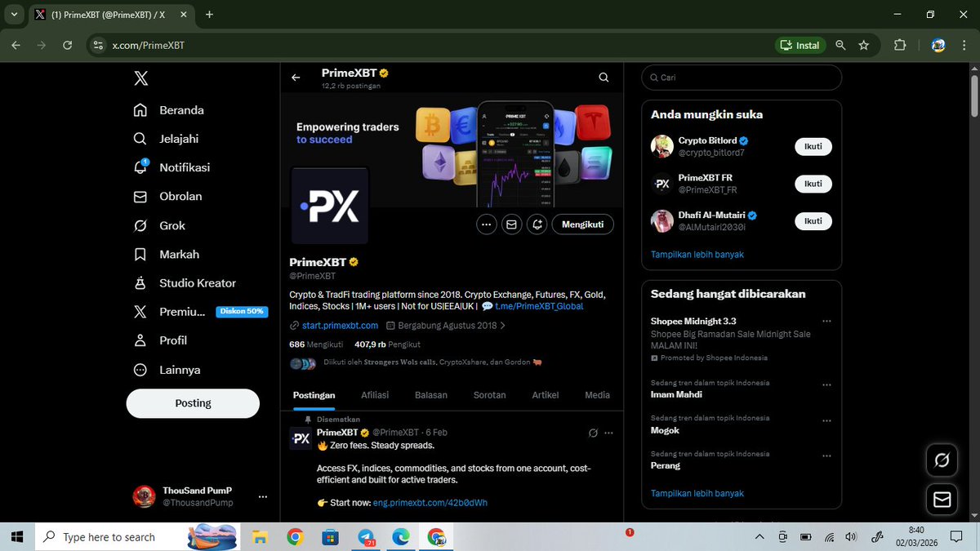
Task: Switch to Artikel tab
Action: pos(546,395)
